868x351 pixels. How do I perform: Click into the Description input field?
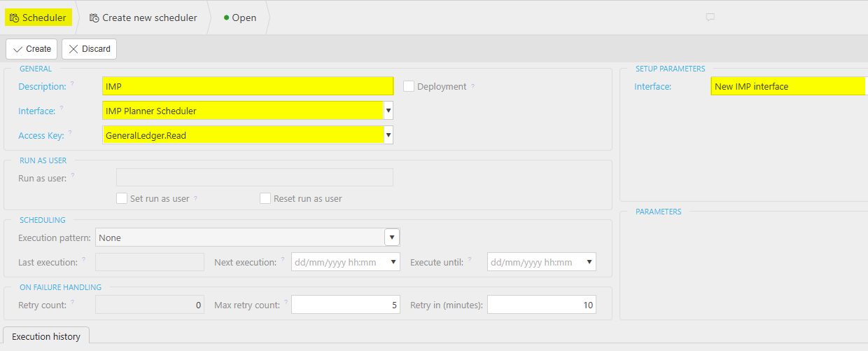point(248,86)
